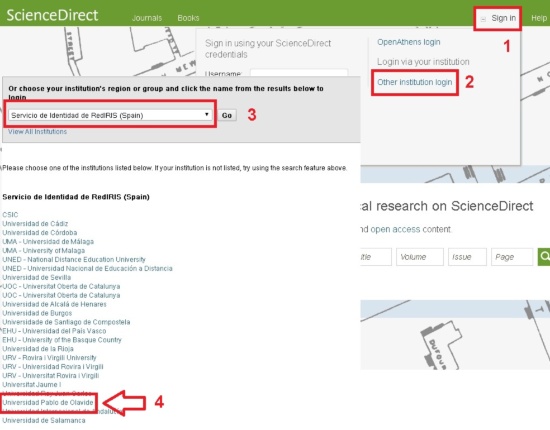Open the Journals menu
This screenshot has height=430, width=550.
(x=147, y=18)
